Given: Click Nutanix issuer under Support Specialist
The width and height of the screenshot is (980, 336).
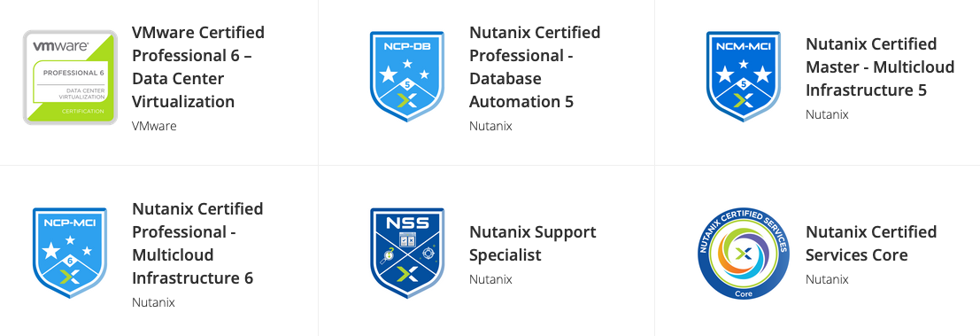Looking at the screenshot, I should pos(490,279).
